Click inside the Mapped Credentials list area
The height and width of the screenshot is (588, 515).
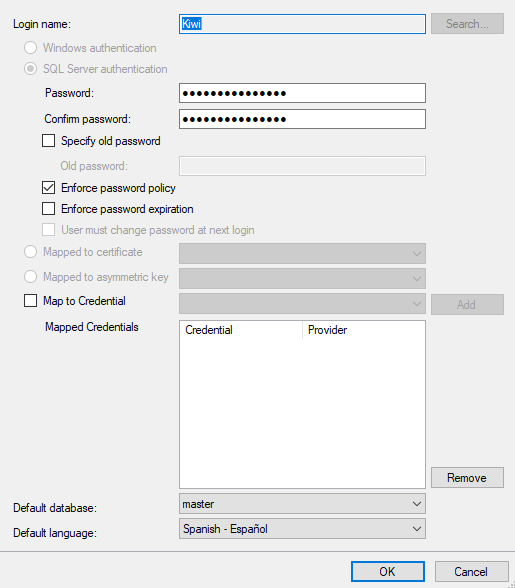302,412
